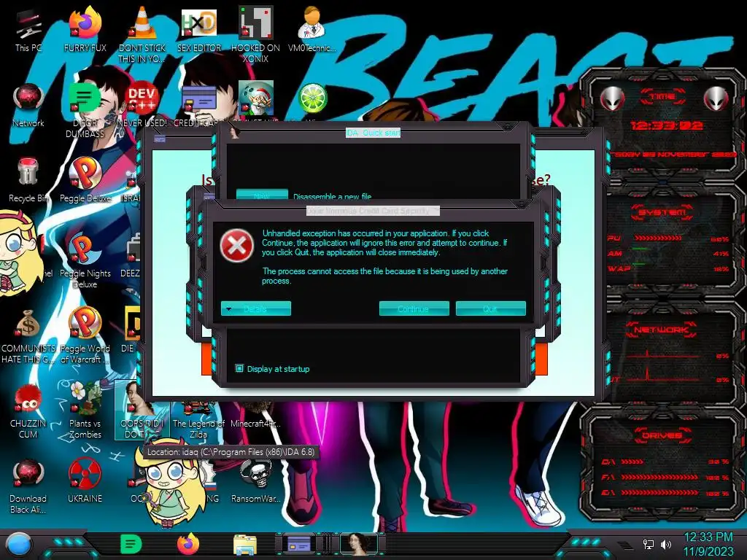Screen dimensions: 747x560
Task: Click the New button in IDA Quick start
Action: (262, 195)
